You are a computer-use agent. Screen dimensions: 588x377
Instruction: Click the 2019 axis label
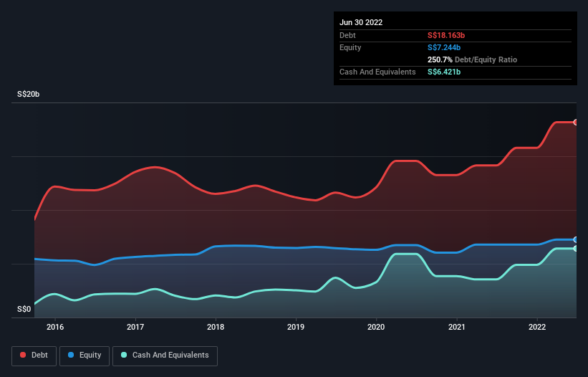296,327
